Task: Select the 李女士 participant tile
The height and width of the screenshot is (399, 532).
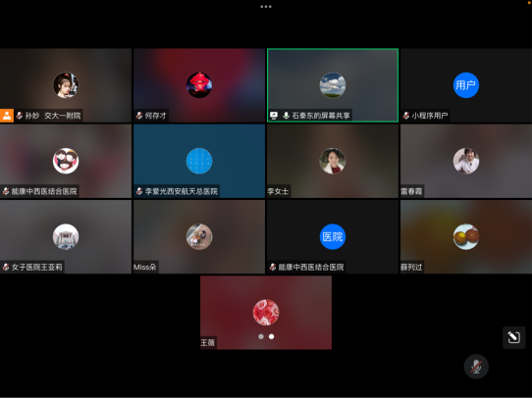Action: pyautogui.click(x=333, y=161)
